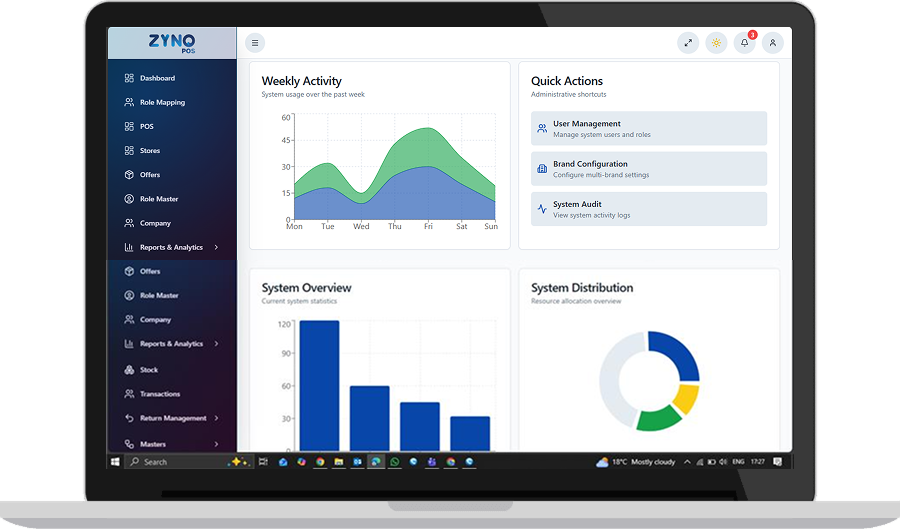Click the POS grid icon

point(129,126)
